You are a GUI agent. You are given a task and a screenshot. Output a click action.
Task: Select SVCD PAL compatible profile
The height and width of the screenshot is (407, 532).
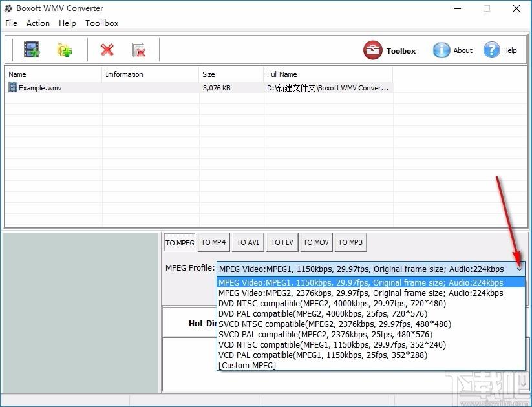click(371, 335)
